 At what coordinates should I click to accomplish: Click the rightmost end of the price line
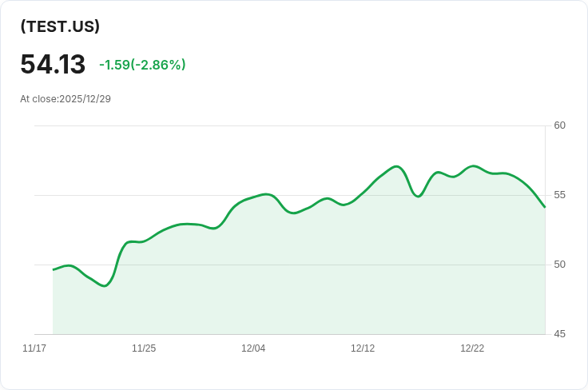(545, 207)
